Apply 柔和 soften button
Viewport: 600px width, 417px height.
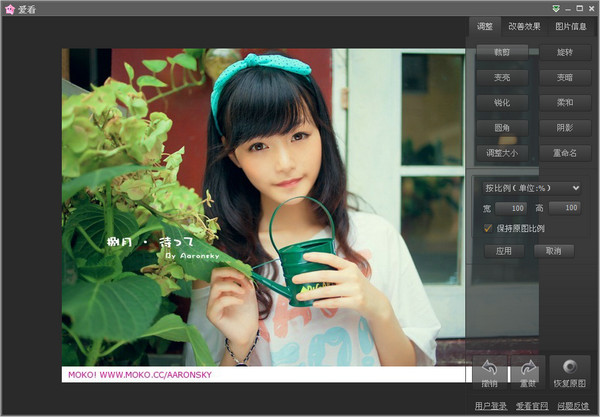tap(565, 103)
